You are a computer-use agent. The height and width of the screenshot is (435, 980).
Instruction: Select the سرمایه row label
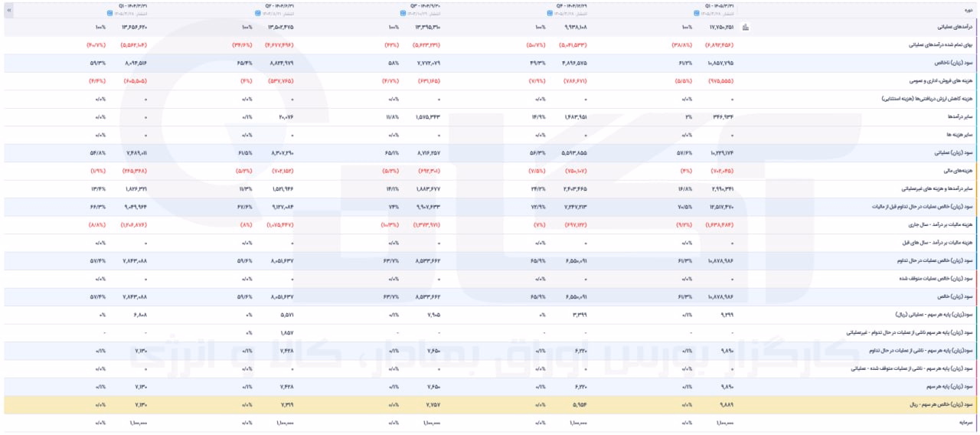tap(967, 423)
